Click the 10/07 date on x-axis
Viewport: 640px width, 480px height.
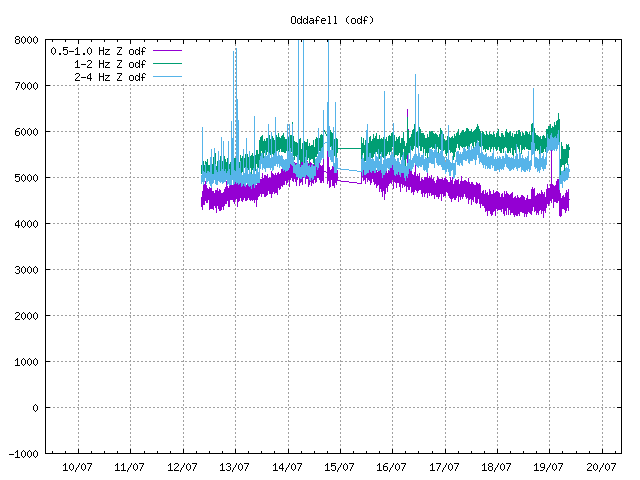click(x=78, y=467)
